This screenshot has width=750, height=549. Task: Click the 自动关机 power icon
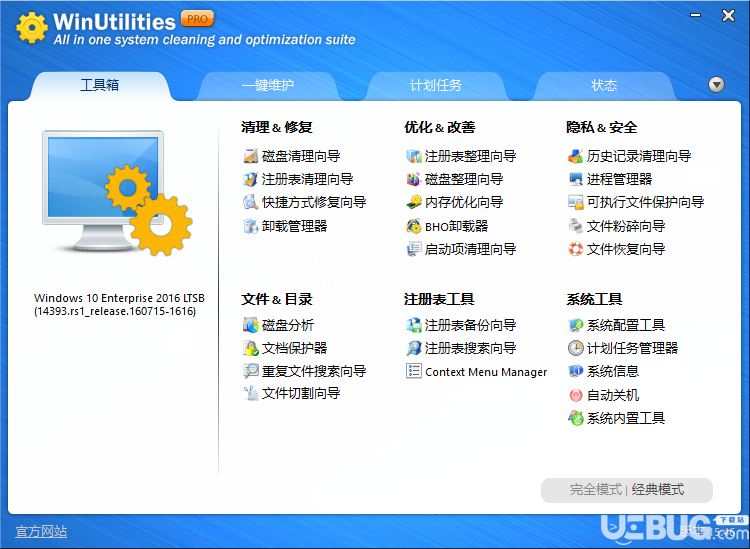click(x=575, y=395)
